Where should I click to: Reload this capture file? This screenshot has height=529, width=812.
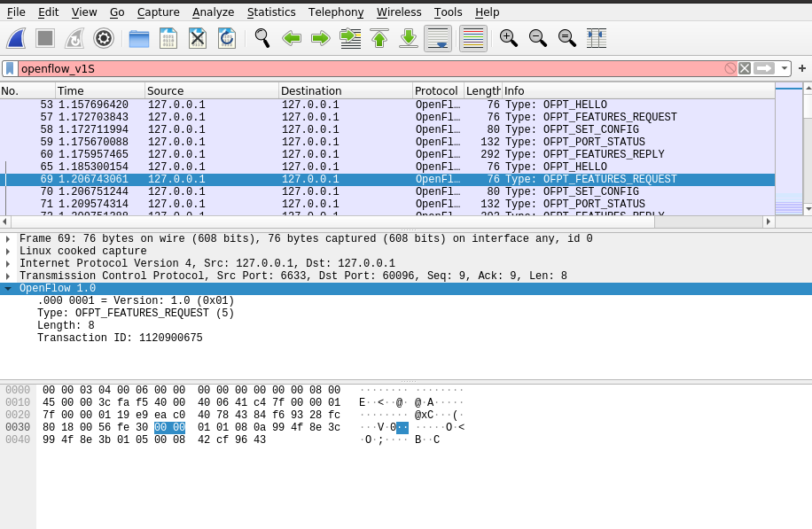pyautogui.click(x=227, y=38)
